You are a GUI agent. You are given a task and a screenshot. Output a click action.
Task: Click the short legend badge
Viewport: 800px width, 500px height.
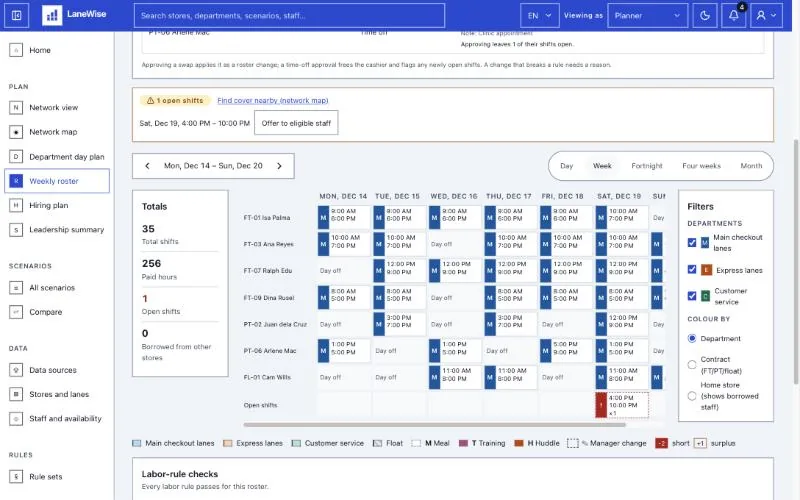tap(662, 443)
